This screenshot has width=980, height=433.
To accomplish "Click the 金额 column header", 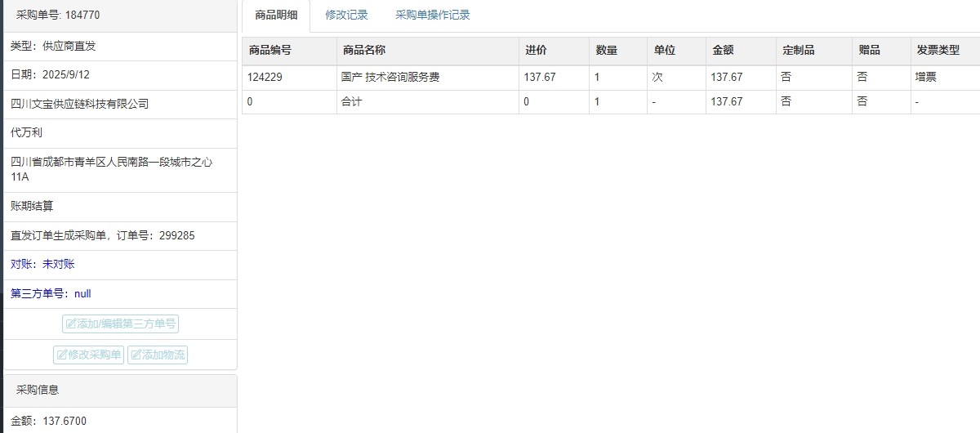I will click(723, 50).
